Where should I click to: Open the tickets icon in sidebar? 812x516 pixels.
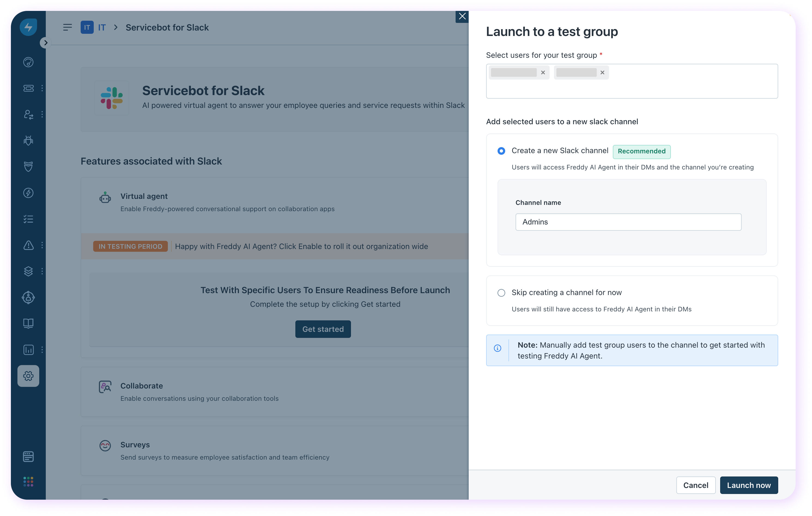(x=28, y=88)
